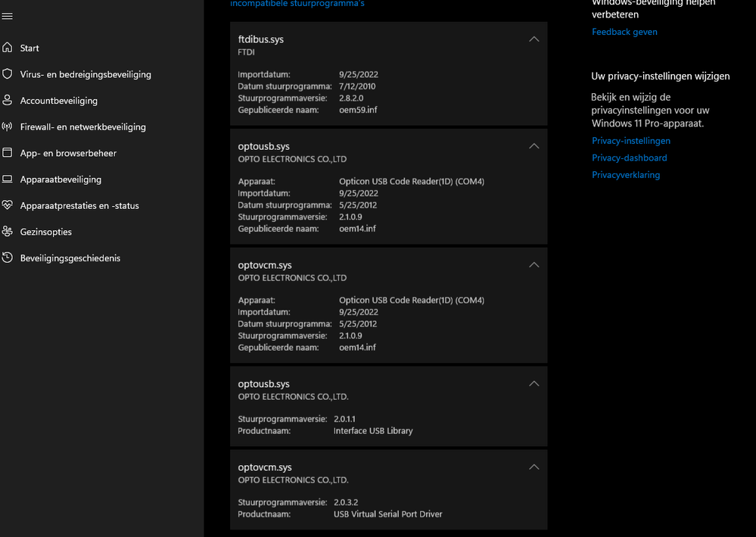The image size is (756, 537).
Task: Click the Feedback geven link
Action: [624, 32]
